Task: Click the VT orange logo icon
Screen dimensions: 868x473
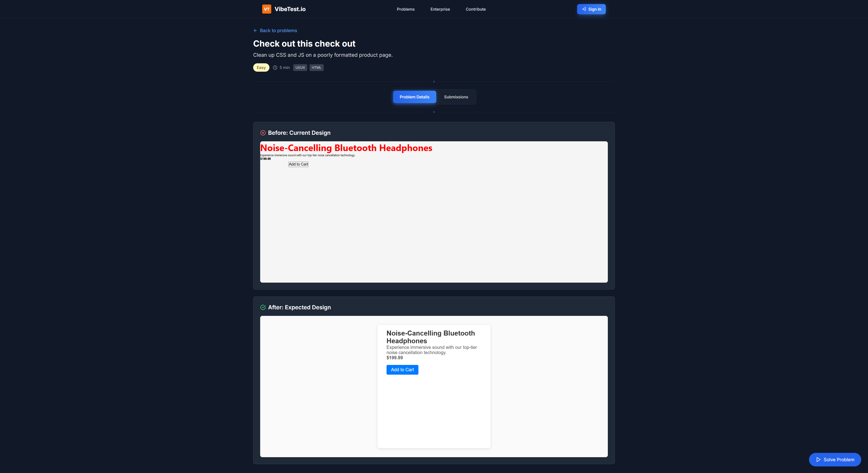Action: coord(267,9)
